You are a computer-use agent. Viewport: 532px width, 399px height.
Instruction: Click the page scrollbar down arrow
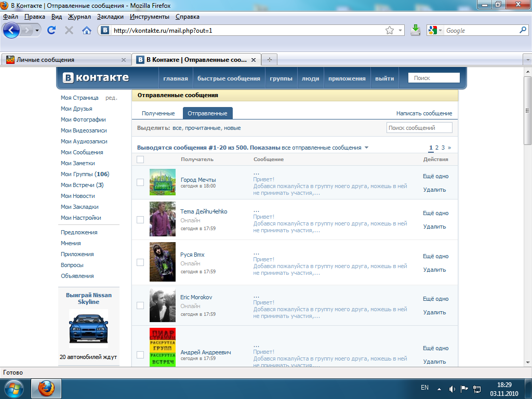528,362
